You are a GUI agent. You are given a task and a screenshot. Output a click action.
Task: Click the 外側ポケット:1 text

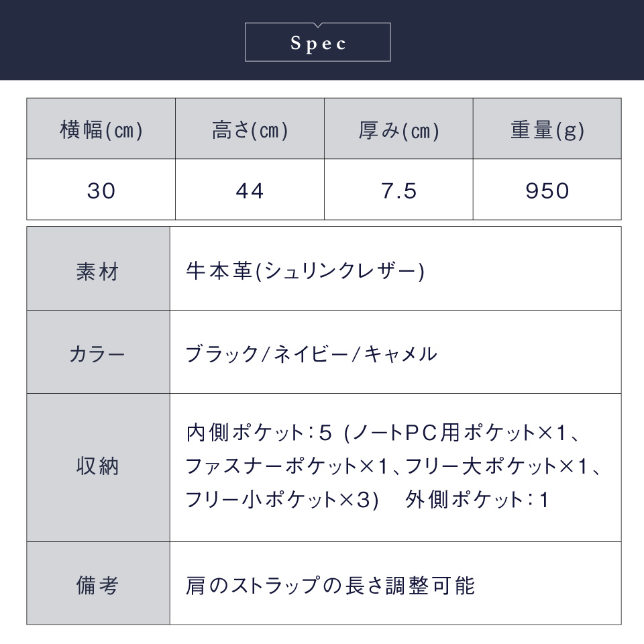(477, 500)
